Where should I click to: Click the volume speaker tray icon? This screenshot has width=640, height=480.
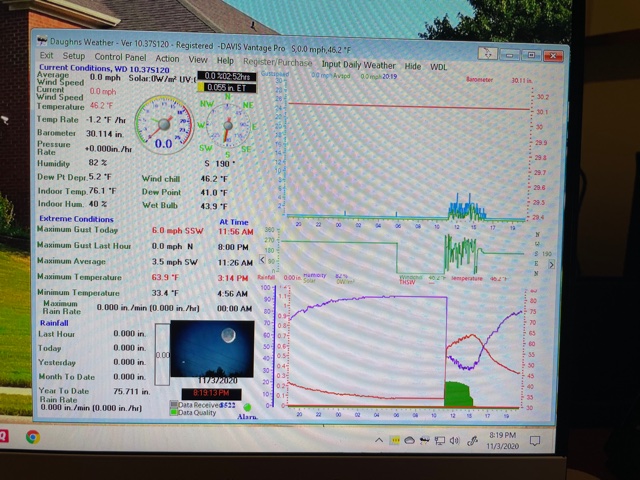pyautogui.click(x=454, y=440)
